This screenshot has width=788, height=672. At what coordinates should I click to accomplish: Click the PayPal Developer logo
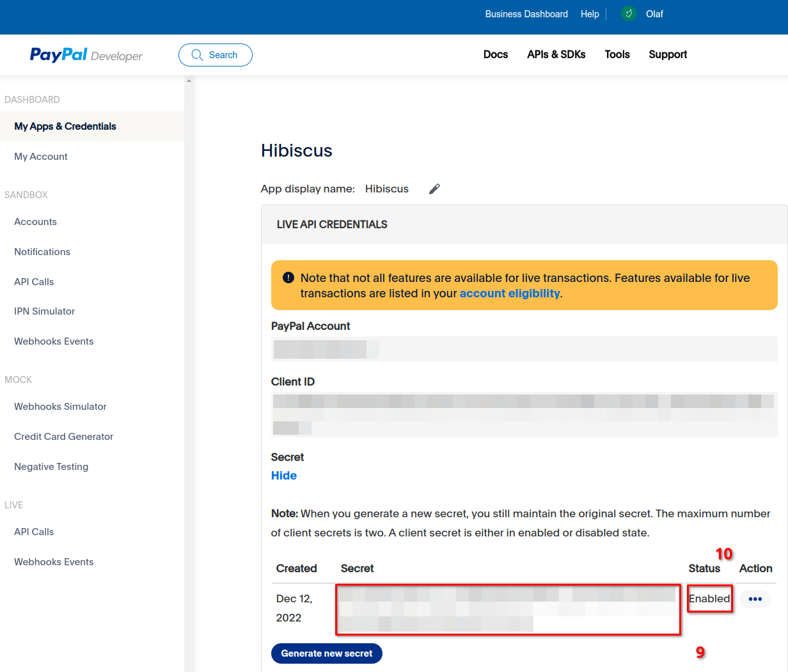[x=86, y=55]
